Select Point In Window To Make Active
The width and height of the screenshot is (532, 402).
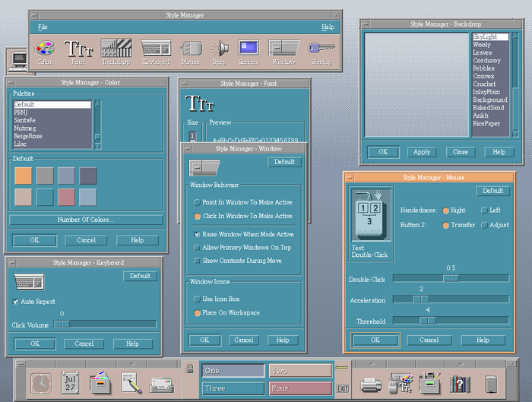point(197,203)
